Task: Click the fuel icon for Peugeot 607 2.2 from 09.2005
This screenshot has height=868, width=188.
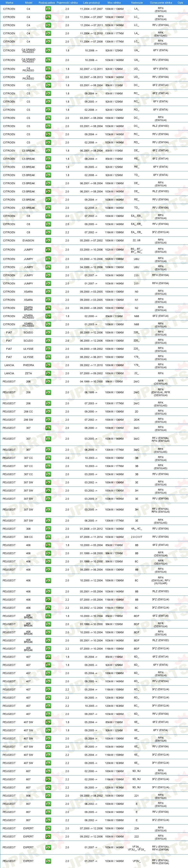Action: pyautogui.click(x=48, y=788)
